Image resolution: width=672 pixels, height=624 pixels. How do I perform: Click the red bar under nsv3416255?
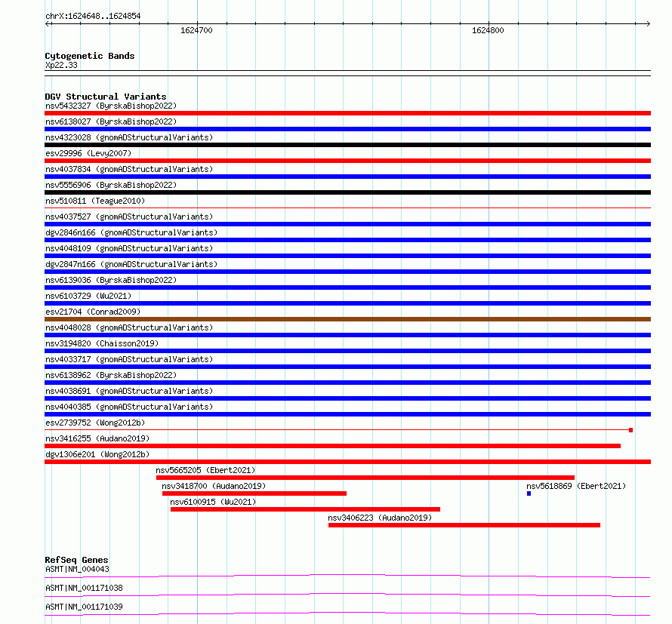[x=332, y=446]
